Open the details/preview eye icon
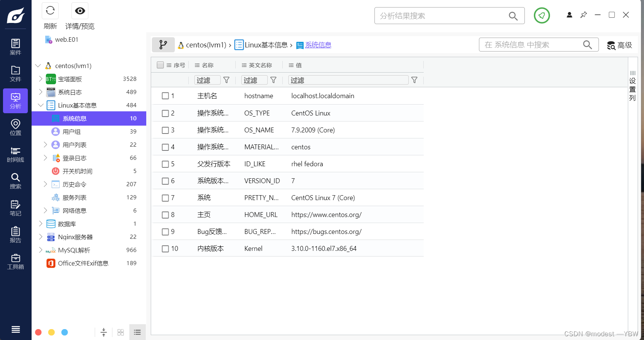 pyautogui.click(x=80, y=11)
